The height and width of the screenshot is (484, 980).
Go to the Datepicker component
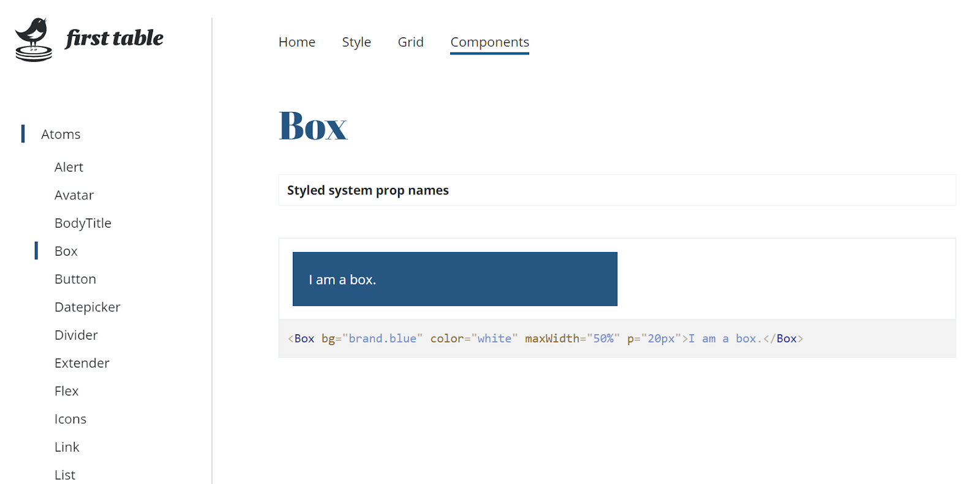pyautogui.click(x=88, y=307)
